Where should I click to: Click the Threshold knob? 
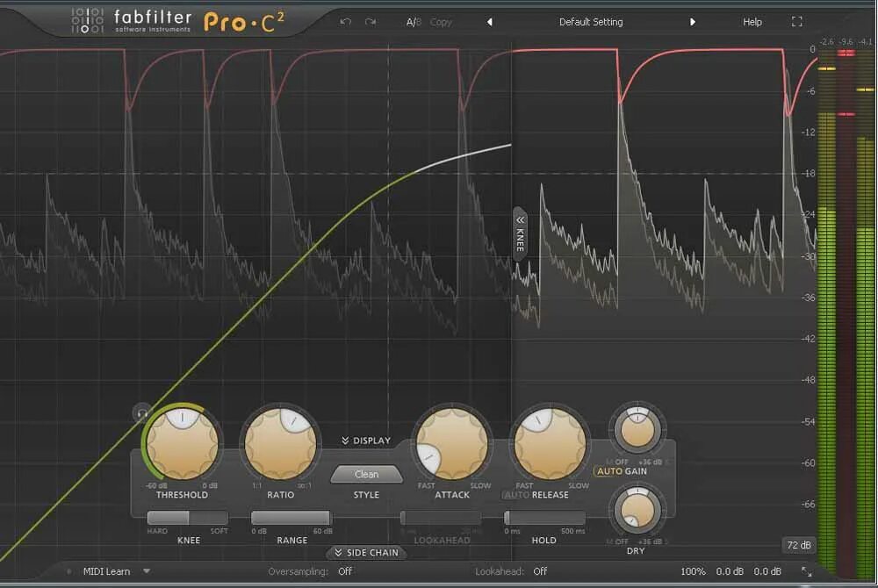point(183,443)
